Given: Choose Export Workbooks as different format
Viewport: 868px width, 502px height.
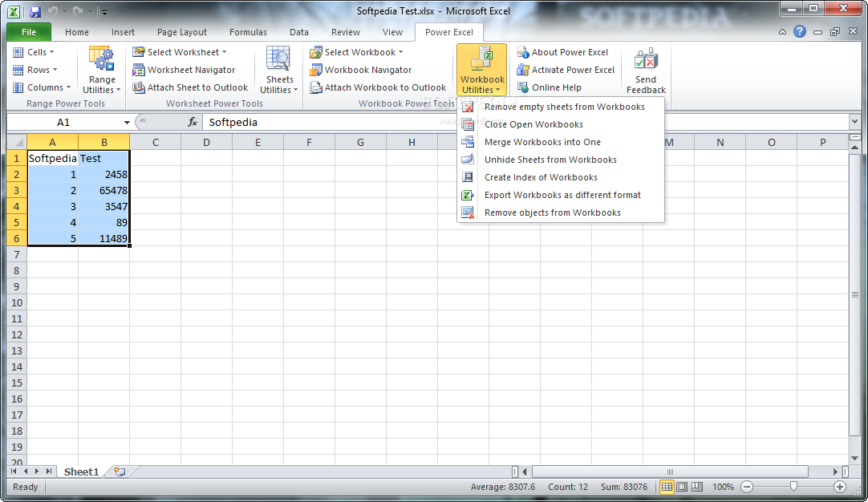Looking at the screenshot, I should coord(561,196).
